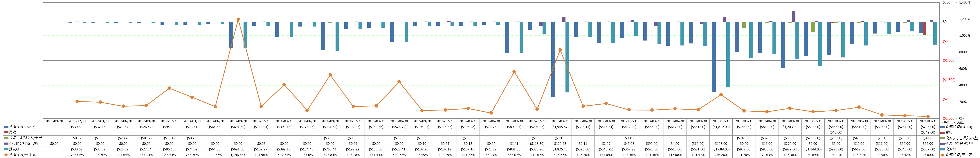Click the $120.58 other investing cell

pyautogui.click(x=560, y=143)
